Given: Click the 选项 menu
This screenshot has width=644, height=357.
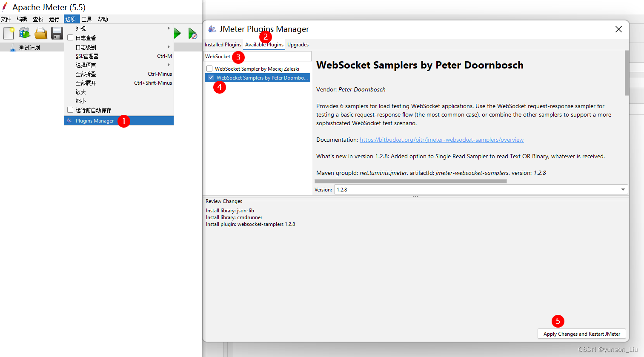Looking at the screenshot, I should coord(71,19).
